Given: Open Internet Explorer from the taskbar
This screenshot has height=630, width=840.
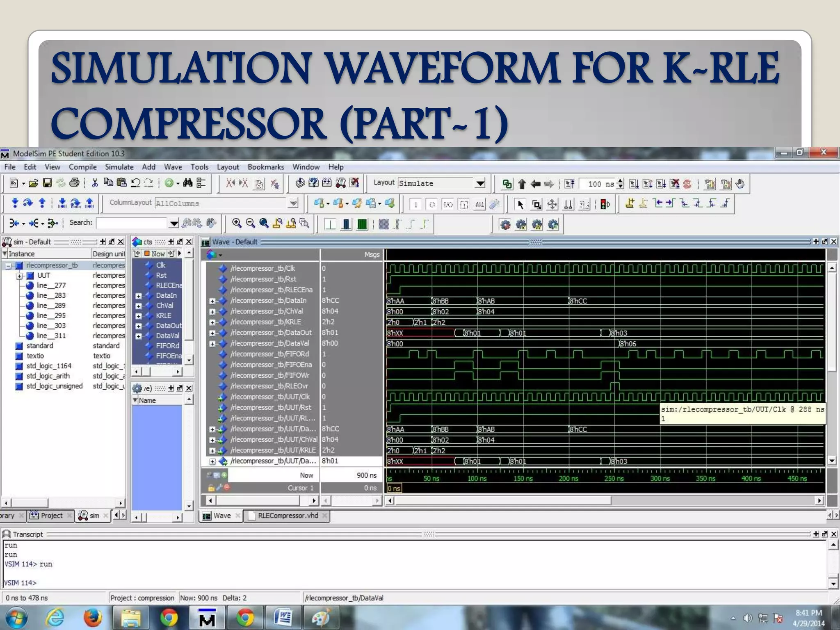Looking at the screenshot, I should [x=55, y=617].
